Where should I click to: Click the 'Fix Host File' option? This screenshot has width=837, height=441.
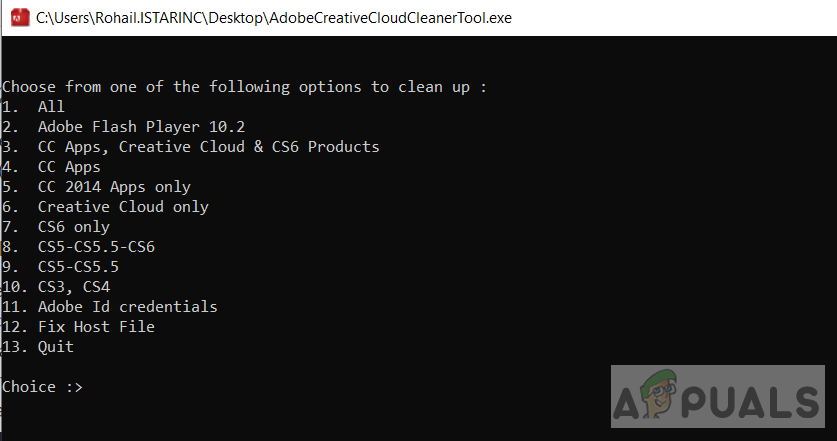coord(96,326)
